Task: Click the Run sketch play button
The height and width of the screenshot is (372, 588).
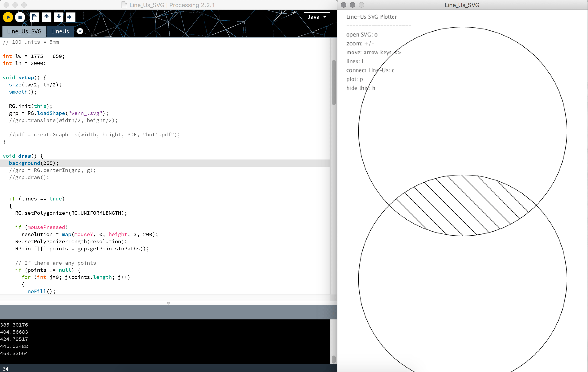Action: coord(8,17)
